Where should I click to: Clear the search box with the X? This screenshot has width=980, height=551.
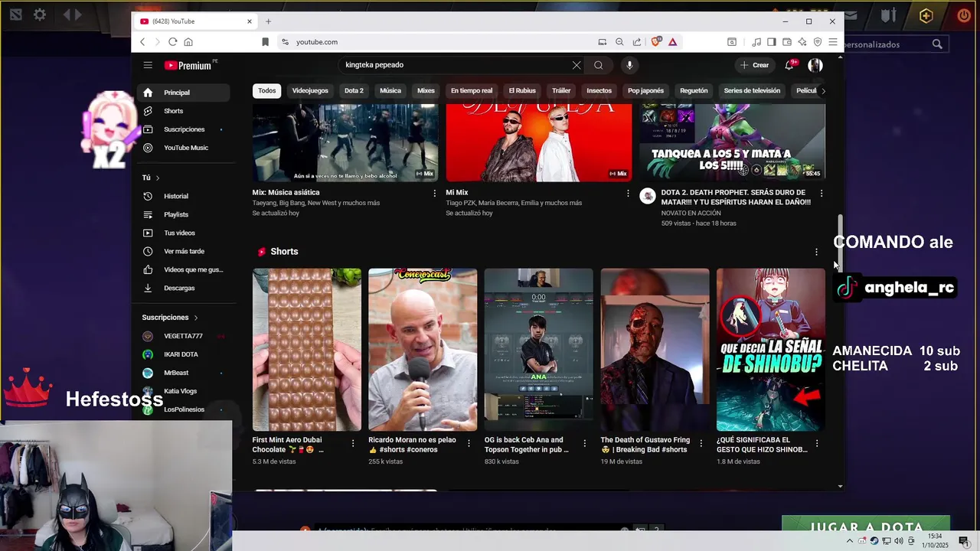(577, 65)
